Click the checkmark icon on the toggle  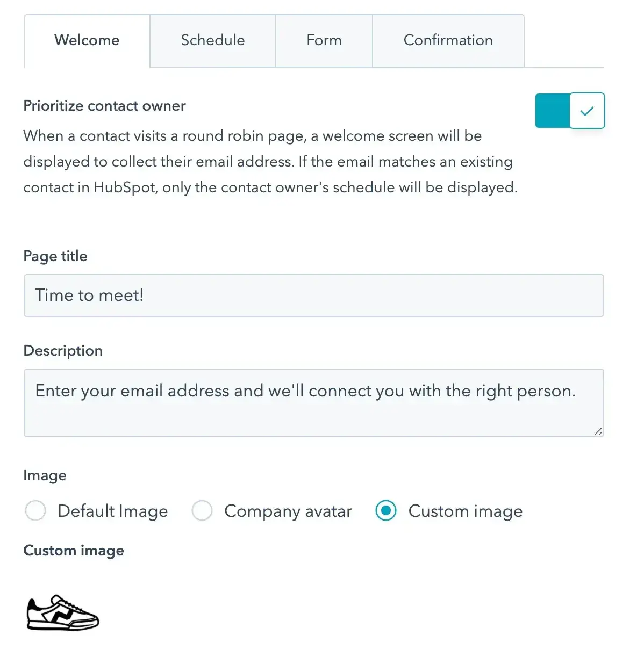tap(587, 111)
